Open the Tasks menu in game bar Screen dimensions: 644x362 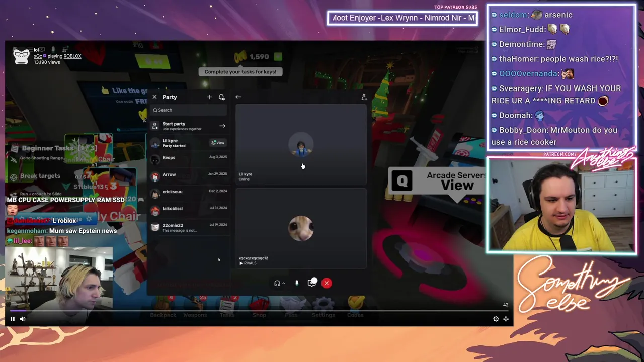[227, 308]
